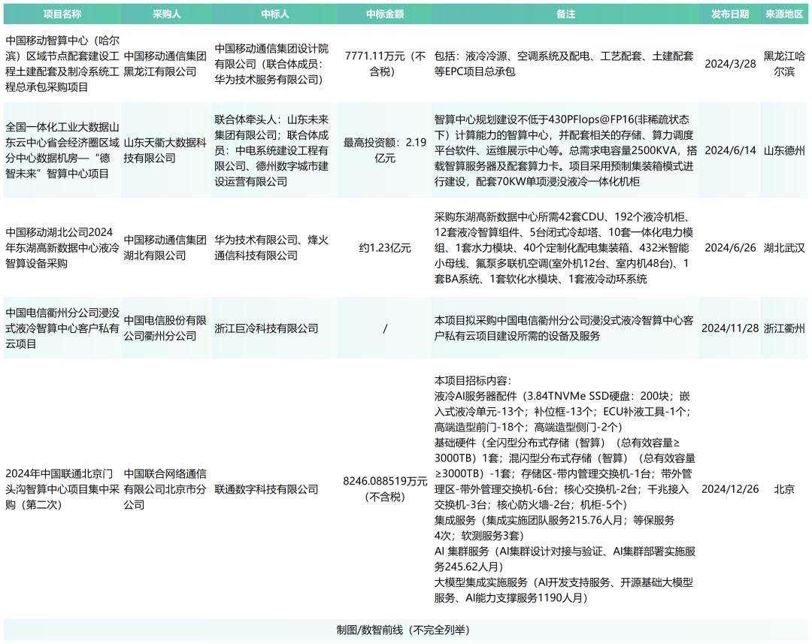Select the 中国移动湖北公司2024年东湖高新 project cell
The image size is (812, 644).
point(62,247)
